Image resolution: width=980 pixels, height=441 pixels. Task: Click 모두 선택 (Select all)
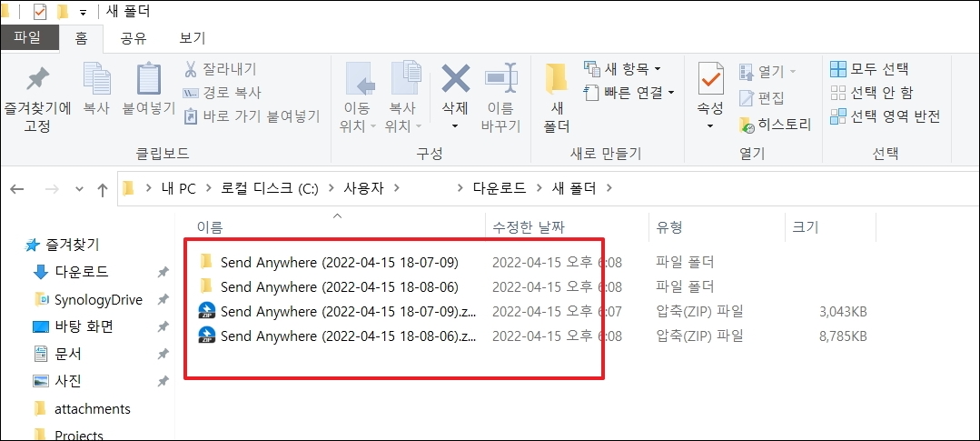pyautogui.click(x=869, y=69)
